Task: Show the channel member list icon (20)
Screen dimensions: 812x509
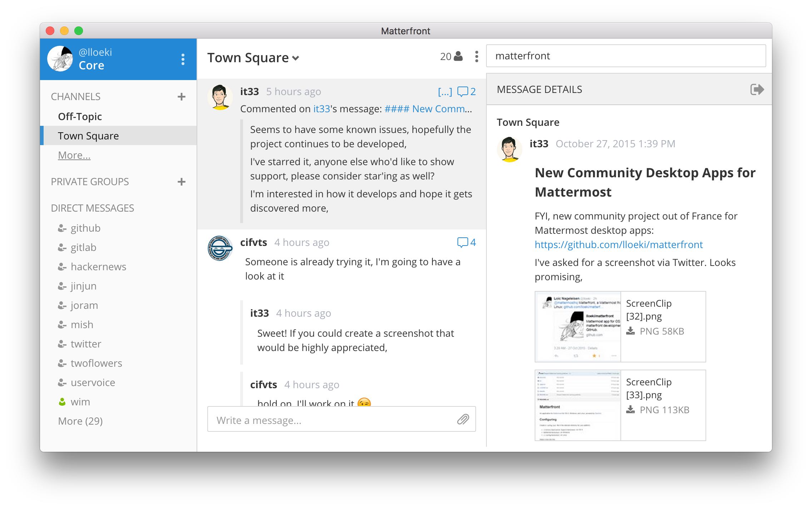Action: [x=451, y=56]
